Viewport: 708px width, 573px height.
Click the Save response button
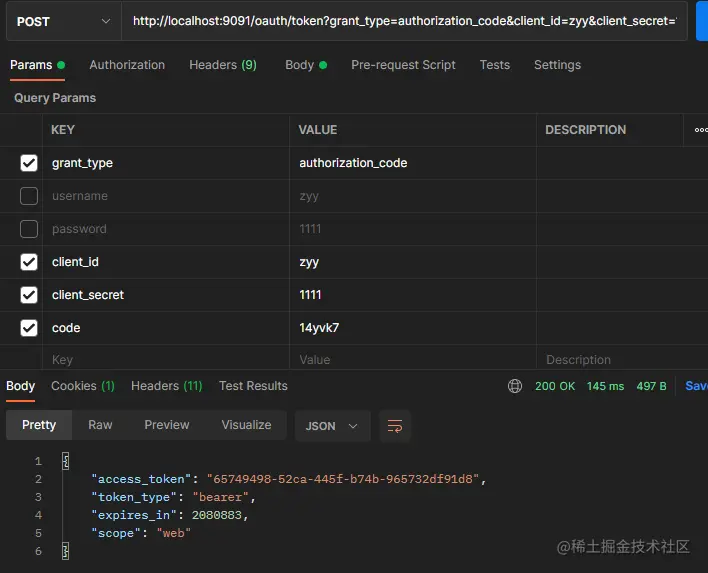696,386
